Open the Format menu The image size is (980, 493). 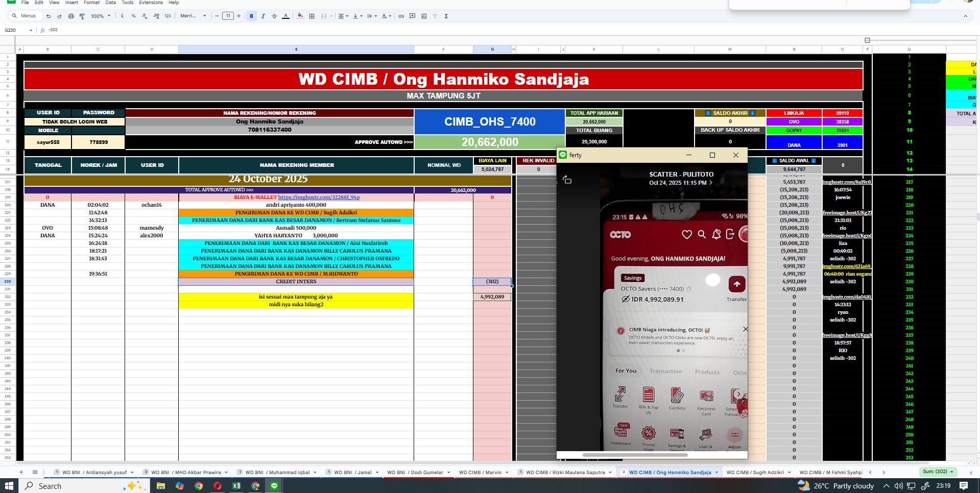92,3
